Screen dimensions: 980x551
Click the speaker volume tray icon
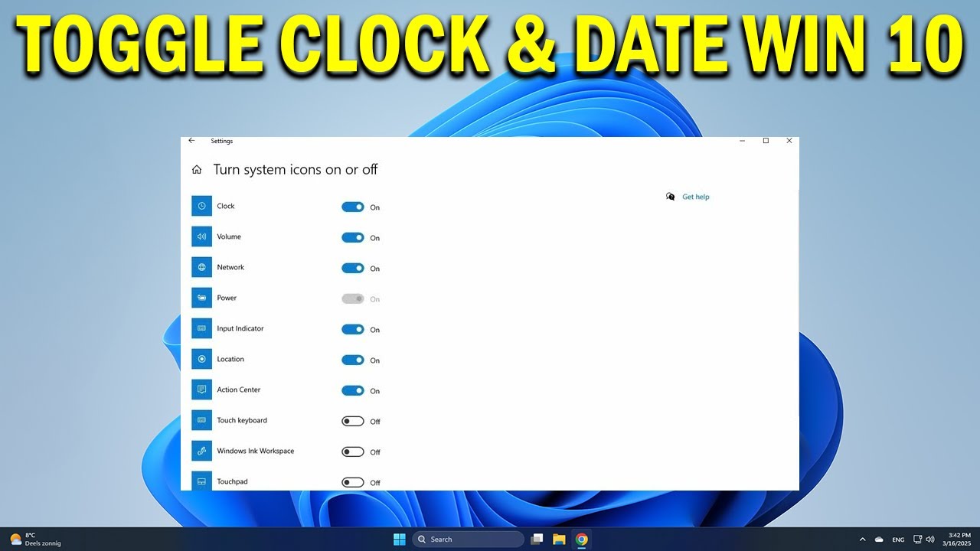click(929, 540)
